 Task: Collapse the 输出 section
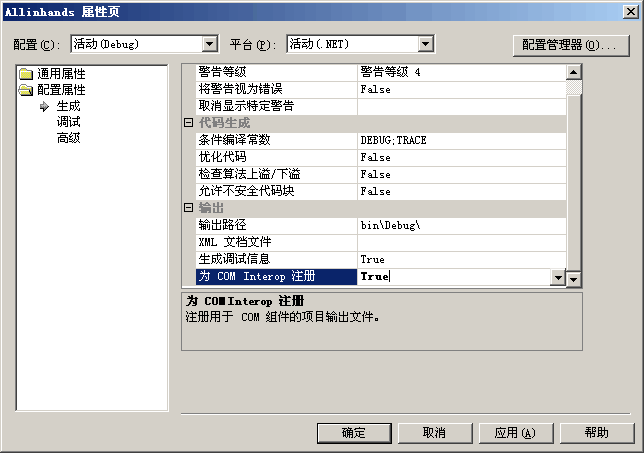[x=188, y=207]
